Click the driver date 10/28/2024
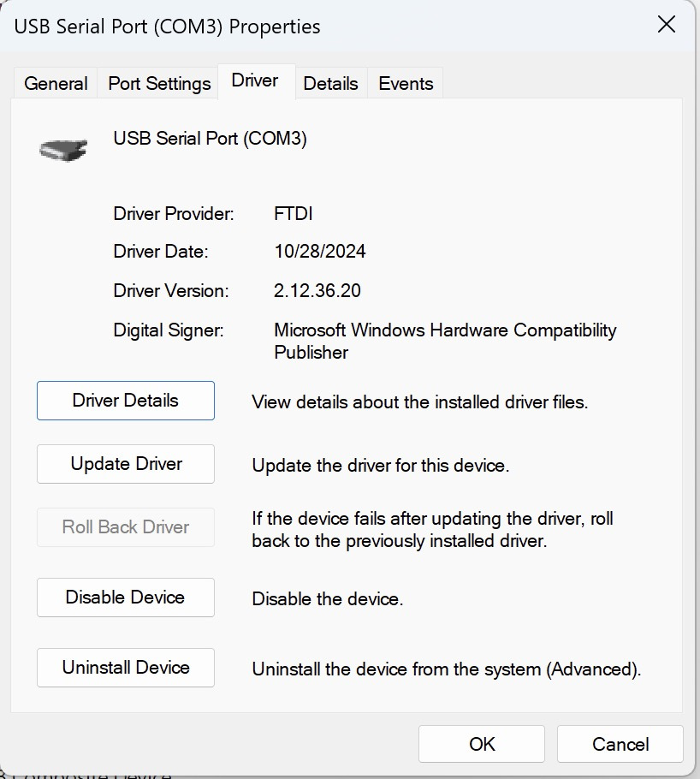The height and width of the screenshot is (779, 700). click(x=320, y=252)
